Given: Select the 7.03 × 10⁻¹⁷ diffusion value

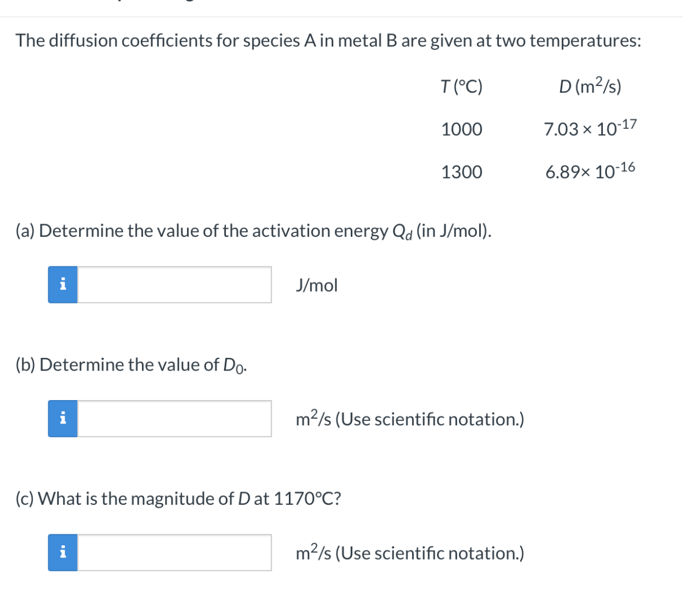Looking at the screenshot, I should (590, 128).
